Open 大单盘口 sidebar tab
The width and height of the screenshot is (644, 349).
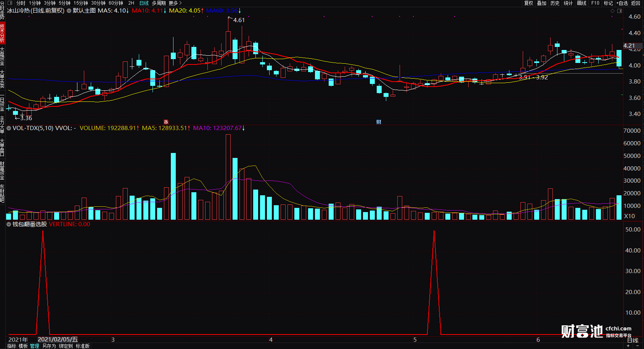[2, 148]
